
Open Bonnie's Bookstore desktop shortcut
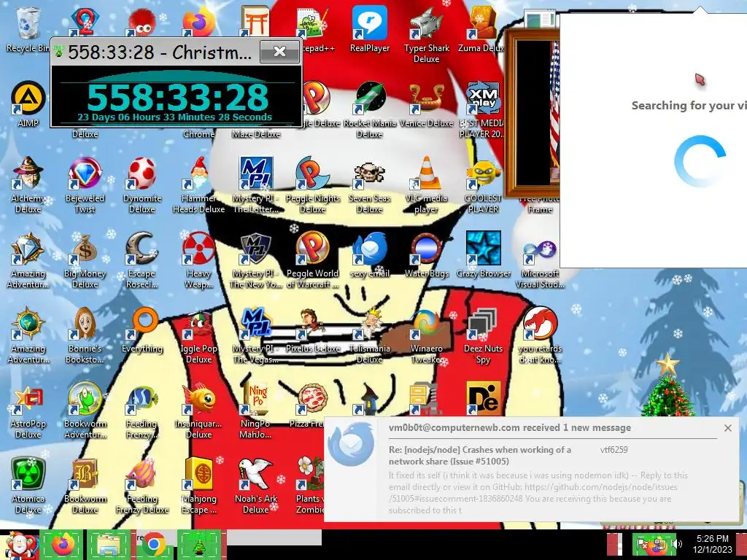click(85, 336)
